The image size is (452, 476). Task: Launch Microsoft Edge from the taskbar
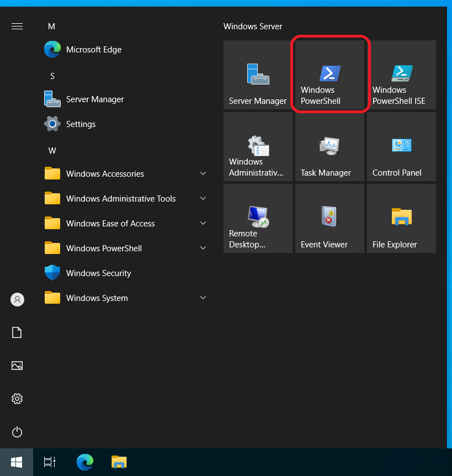point(84,462)
